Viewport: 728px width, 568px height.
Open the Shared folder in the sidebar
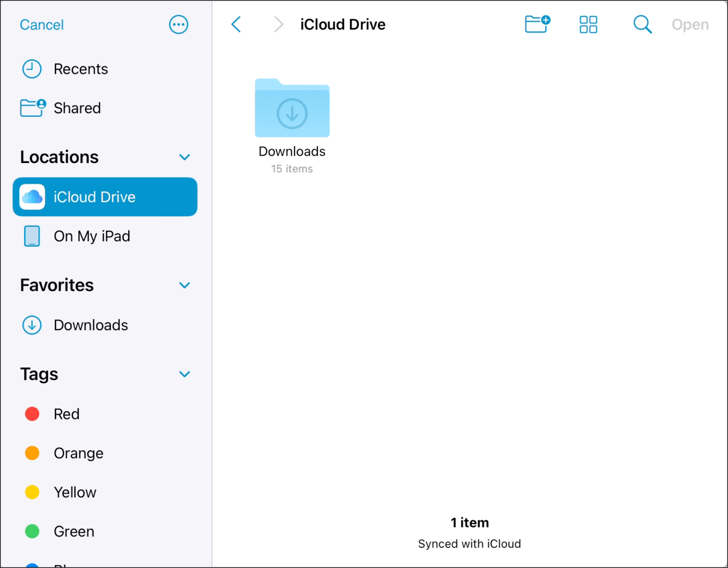pyautogui.click(x=106, y=108)
